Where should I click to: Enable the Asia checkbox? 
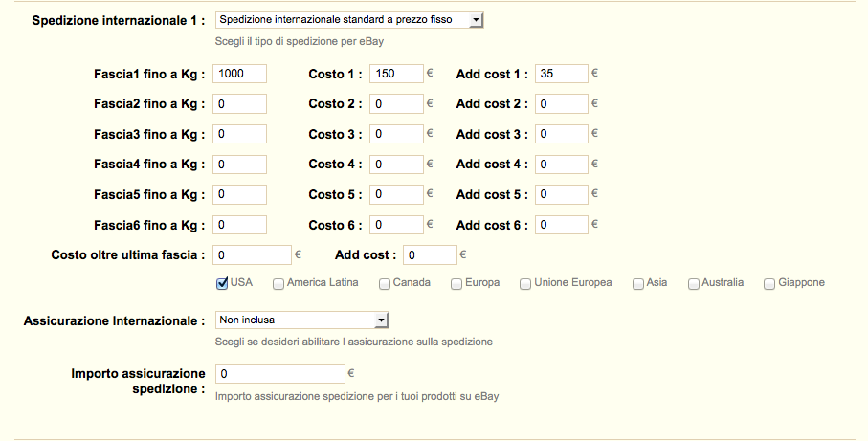[637, 283]
